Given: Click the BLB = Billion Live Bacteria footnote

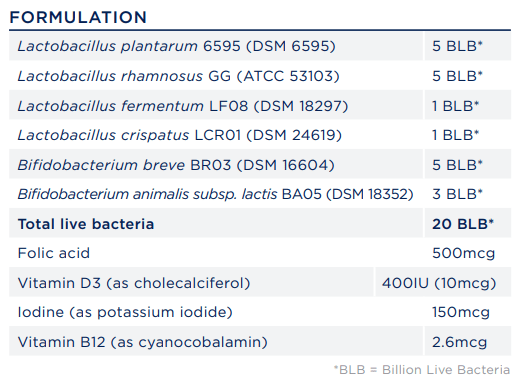Looking at the screenshot, I should point(422,370).
